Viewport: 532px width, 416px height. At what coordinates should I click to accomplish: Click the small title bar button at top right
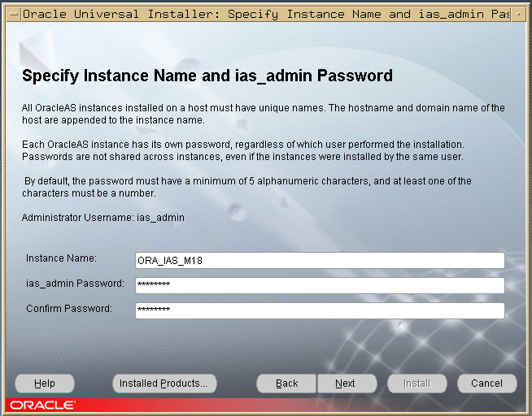tap(518, 15)
